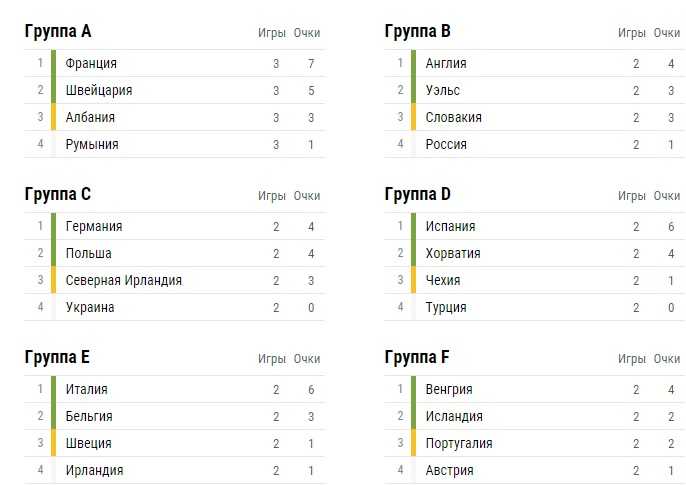Click the Группа A heading

58,32
